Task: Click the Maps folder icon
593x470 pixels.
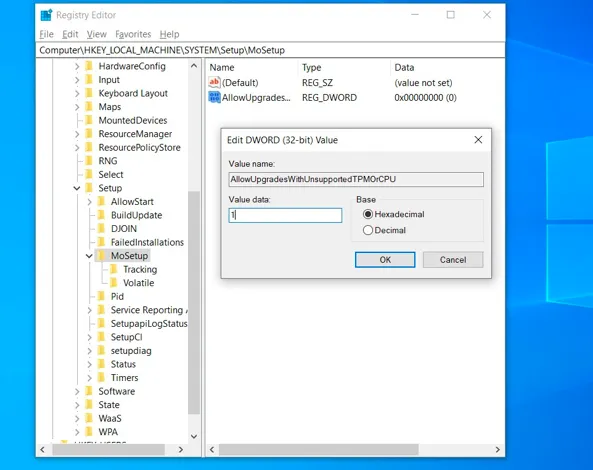Action: pyautogui.click(x=89, y=107)
